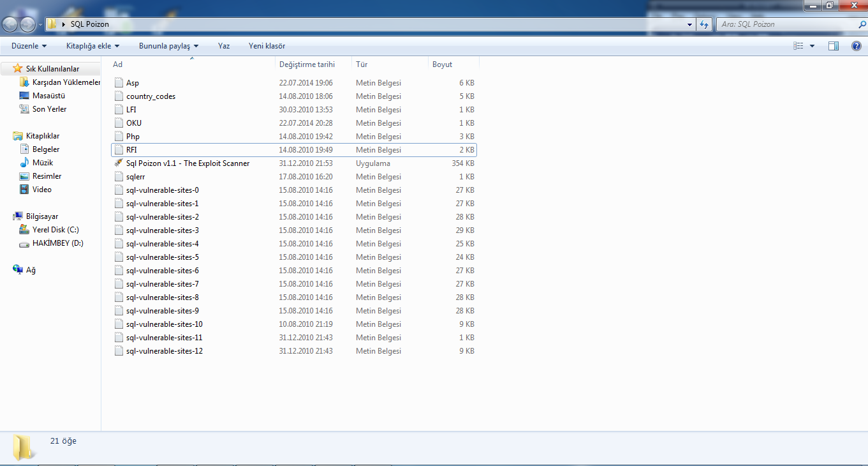Click the sql-vulnerable-sites-0 file icon
Image resolution: width=868 pixels, height=466 pixels.
pos(119,190)
